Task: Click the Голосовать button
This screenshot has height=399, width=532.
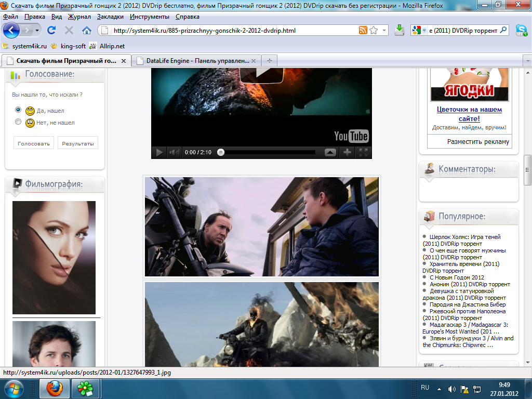Action: tap(34, 143)
